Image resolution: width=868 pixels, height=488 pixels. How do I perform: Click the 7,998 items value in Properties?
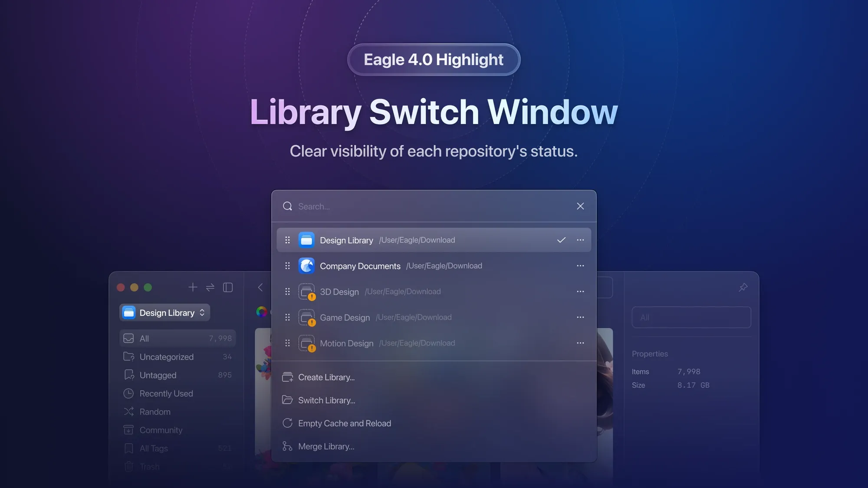click(689, 372)
